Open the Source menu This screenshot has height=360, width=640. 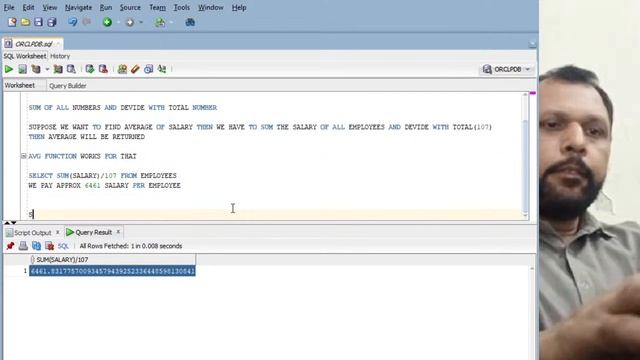130,7
